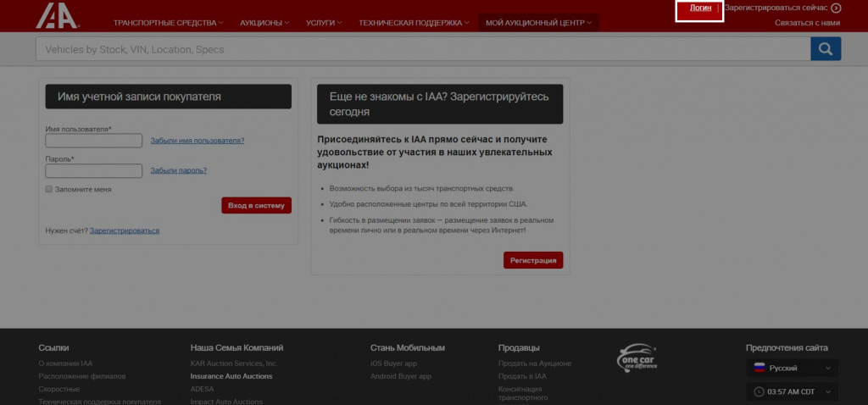The height and width of the screenshot is (405, 868).
Task: Open Android Buyer app link
Action: click(x=401, y=376)
